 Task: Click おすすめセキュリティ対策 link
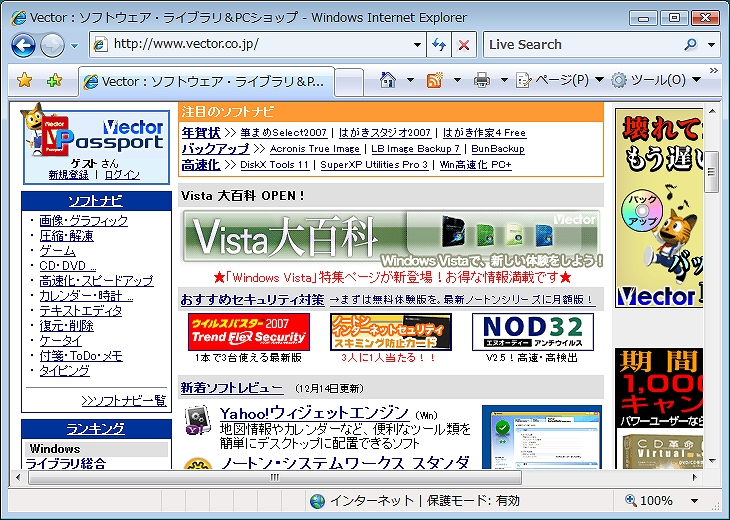click(x=252, y=299)
